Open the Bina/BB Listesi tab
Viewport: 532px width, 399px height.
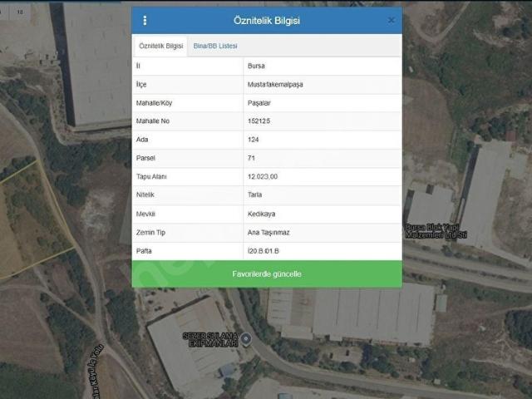pos(215,46)
